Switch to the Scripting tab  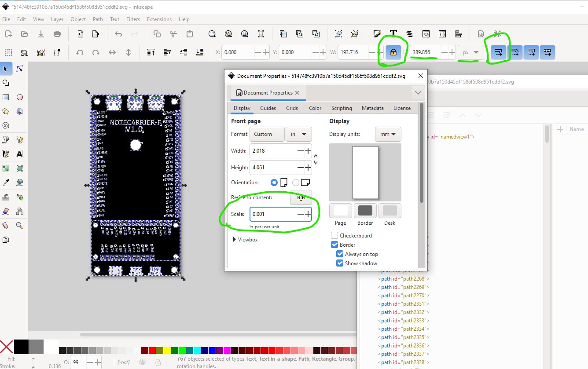coord(342,108)
